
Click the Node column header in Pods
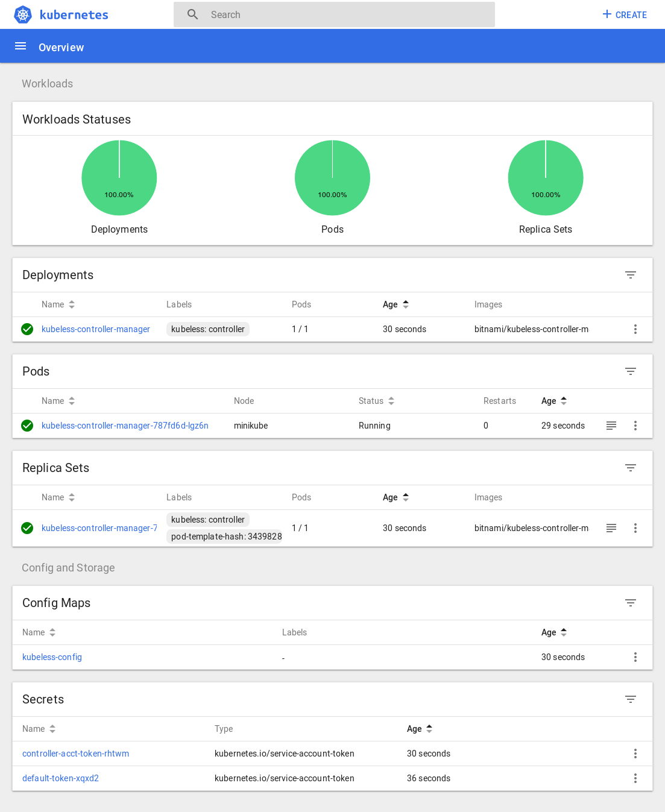(244, 401)
